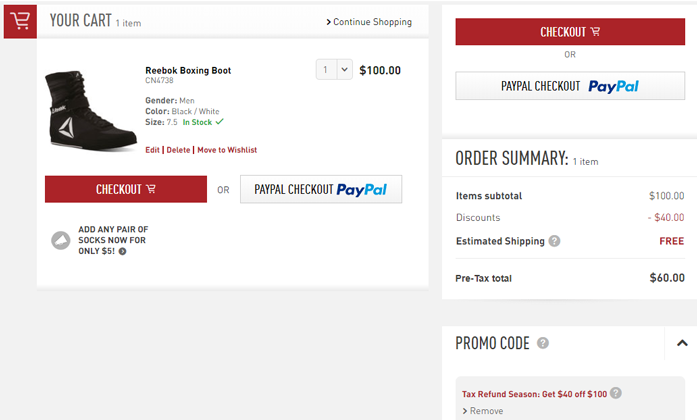Viewport: 697px width, 420px height.
Task: Click the socks offer info arrow icon
Action: coord(123,251)
